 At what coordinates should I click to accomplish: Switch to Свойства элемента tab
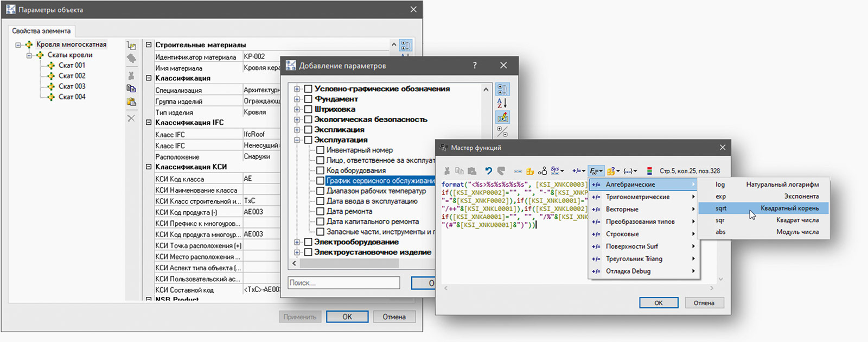point(41,31)
